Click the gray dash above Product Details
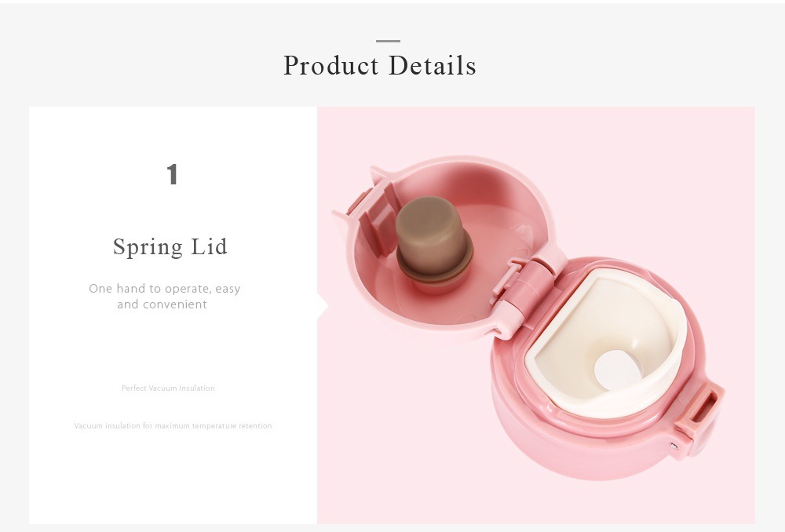785x532 pixels. click(388, 41)
